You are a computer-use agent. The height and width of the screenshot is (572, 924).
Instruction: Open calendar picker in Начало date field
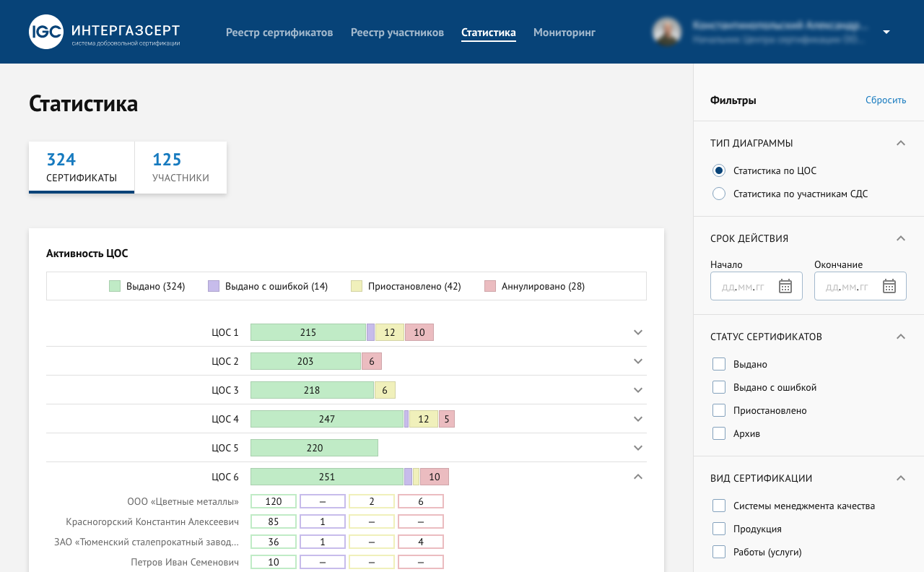point(785,287)
